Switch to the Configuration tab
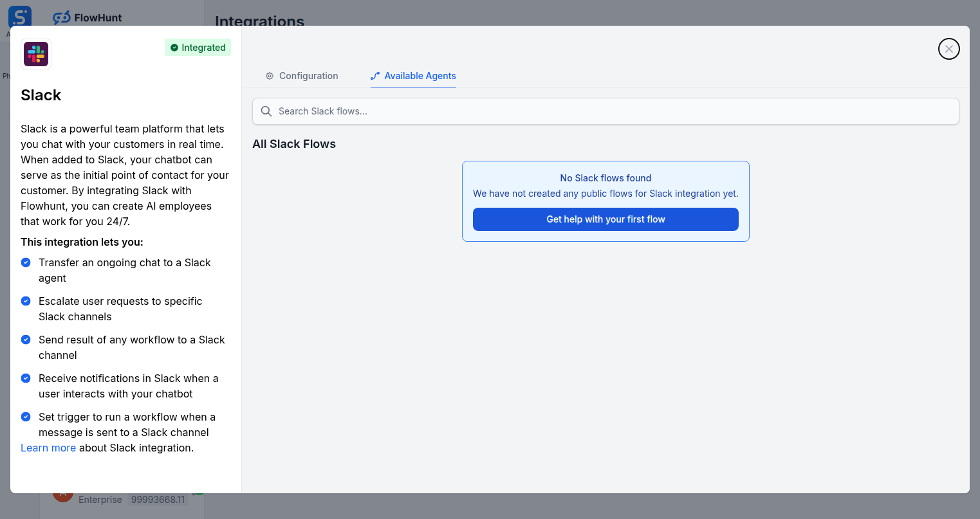 [x=308, y=76]
